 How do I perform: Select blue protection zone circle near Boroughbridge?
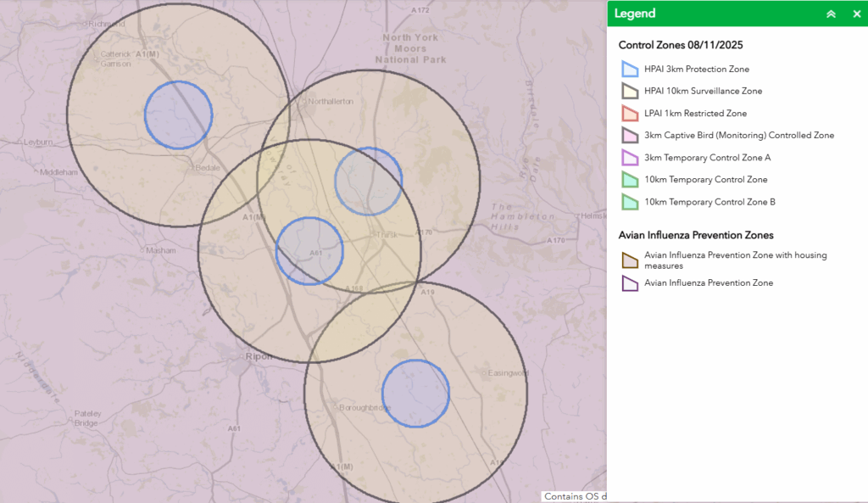415,394
